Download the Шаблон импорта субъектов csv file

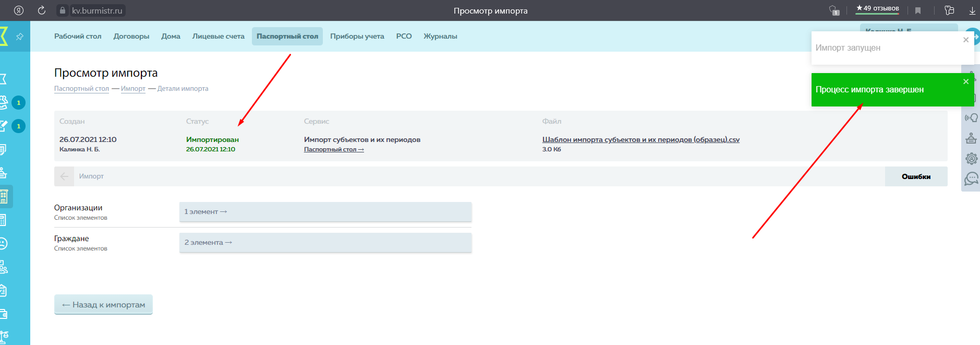[x=641, y=139]
